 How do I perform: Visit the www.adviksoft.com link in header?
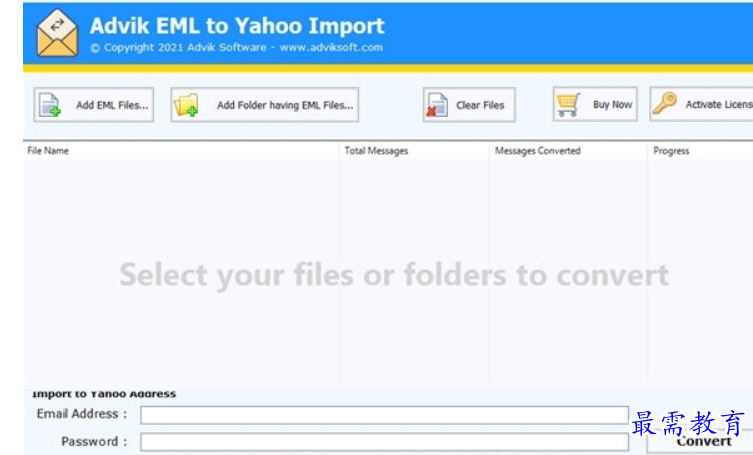point(331,48)
